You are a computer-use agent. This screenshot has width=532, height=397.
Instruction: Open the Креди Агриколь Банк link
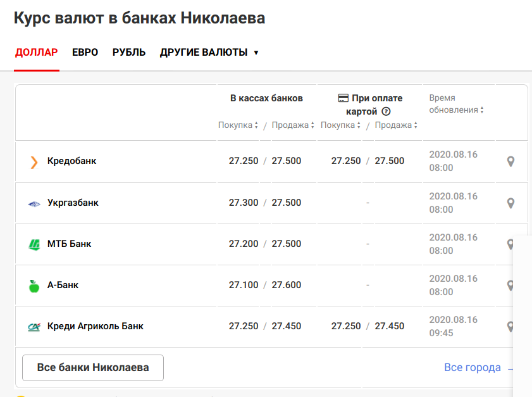(x=96, y=326)
